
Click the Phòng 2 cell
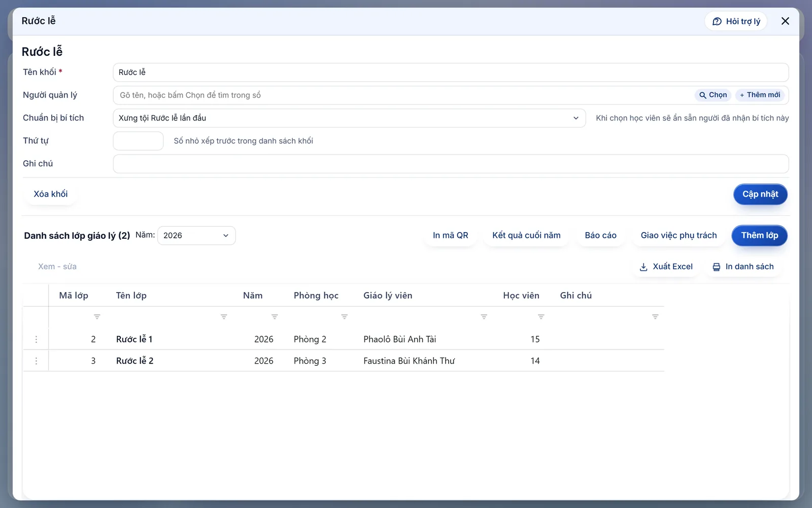[x=310, y=339]
